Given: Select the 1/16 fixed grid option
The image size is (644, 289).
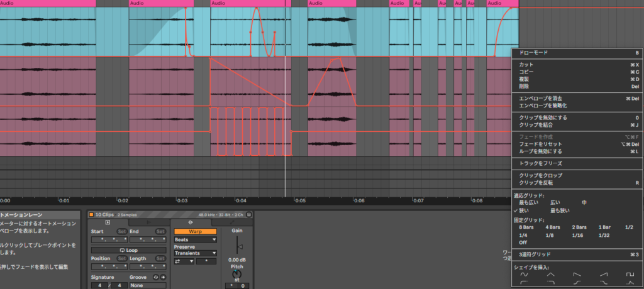Looking at the screenshot, I should click(x=578, y=234).
